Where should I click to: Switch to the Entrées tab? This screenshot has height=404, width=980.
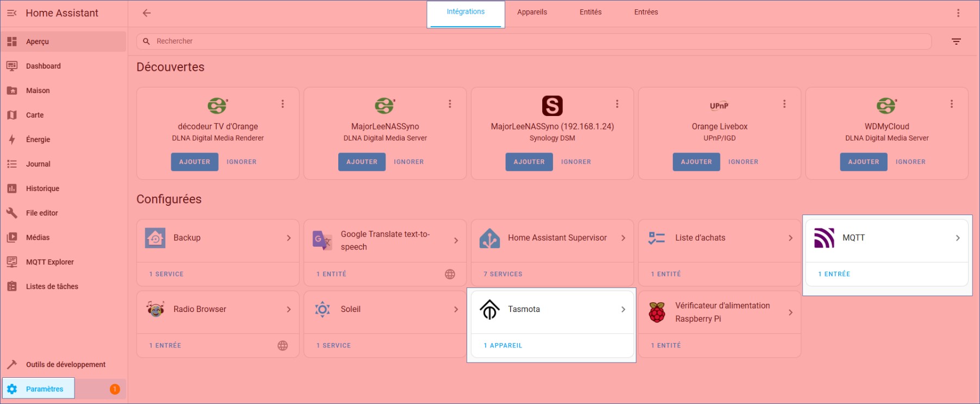(x=646, y=12)
